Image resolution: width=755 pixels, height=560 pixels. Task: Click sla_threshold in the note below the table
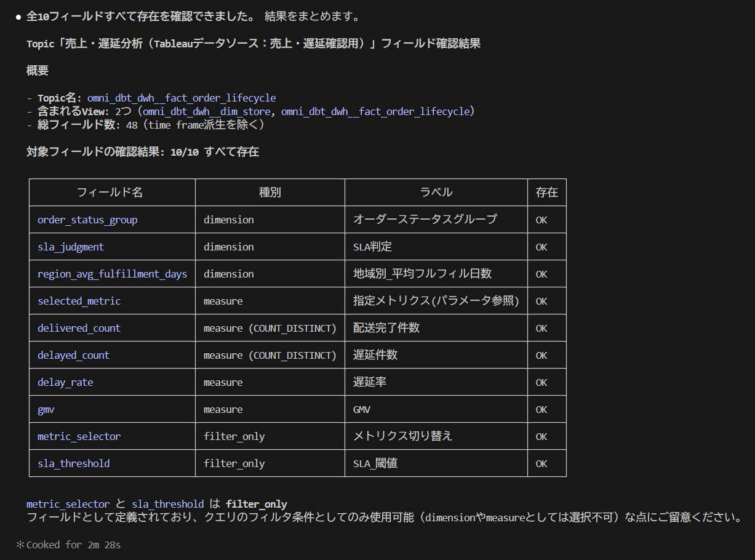coord(168,504)
